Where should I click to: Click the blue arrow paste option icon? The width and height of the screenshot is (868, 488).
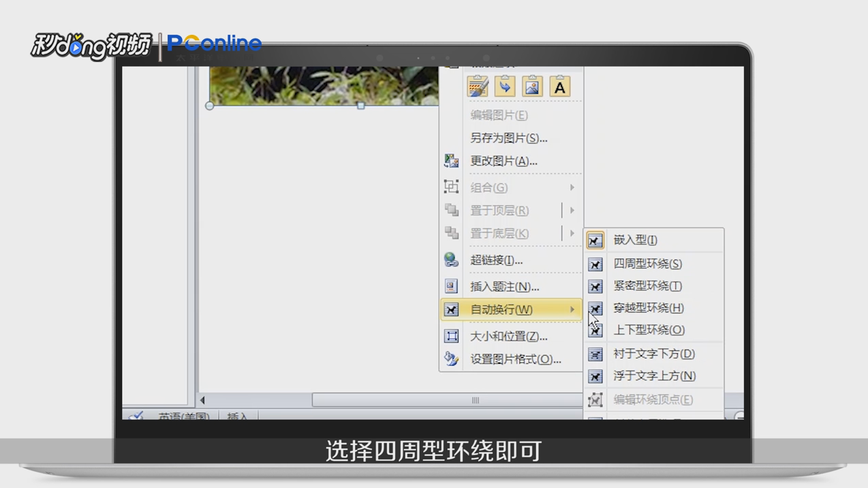504,87
